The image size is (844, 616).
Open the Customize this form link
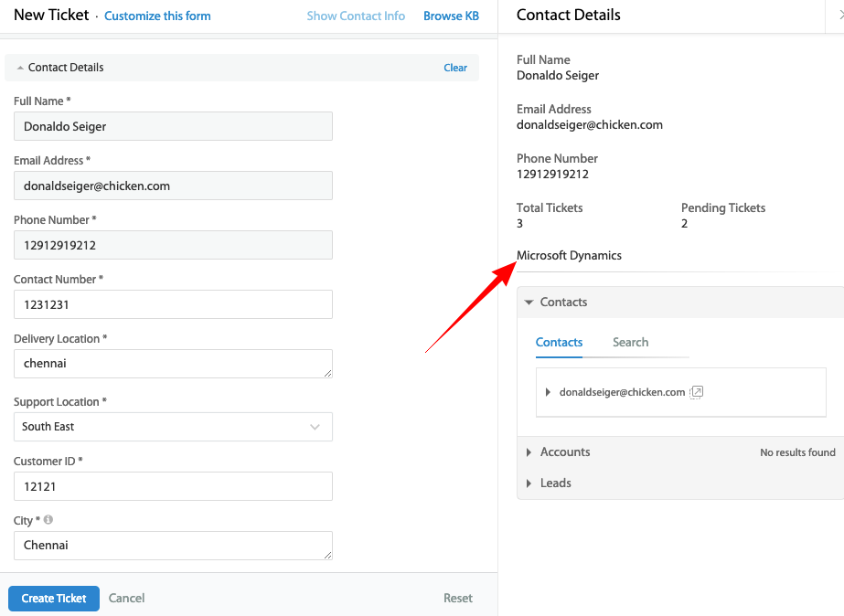[x=157, y=16]
